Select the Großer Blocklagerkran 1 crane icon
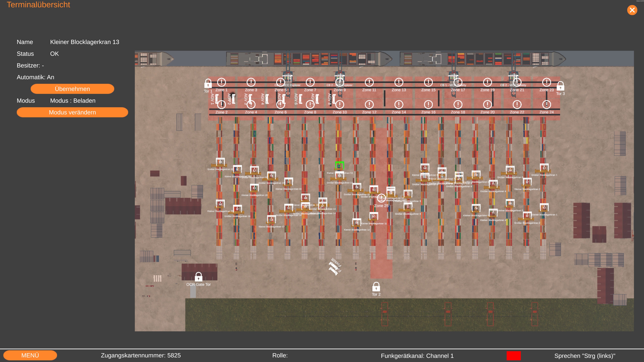Viewport: 644px width, 362px height. click(x=544, y=168)
